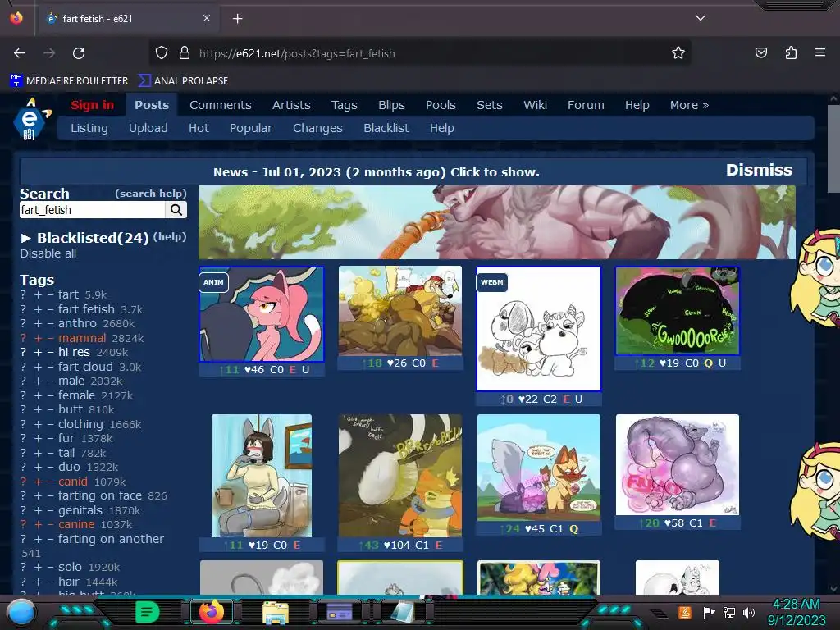Open wiki question mark for fur tag

[23, 439]
